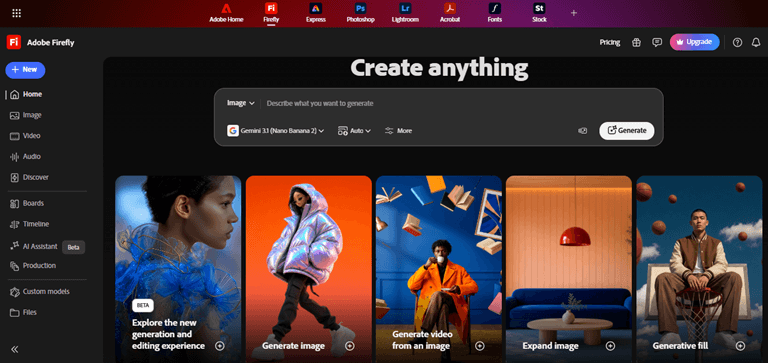Screen dimensions: 768x363
Task: Open the notifications bell
Action: (x=756, y=42)
